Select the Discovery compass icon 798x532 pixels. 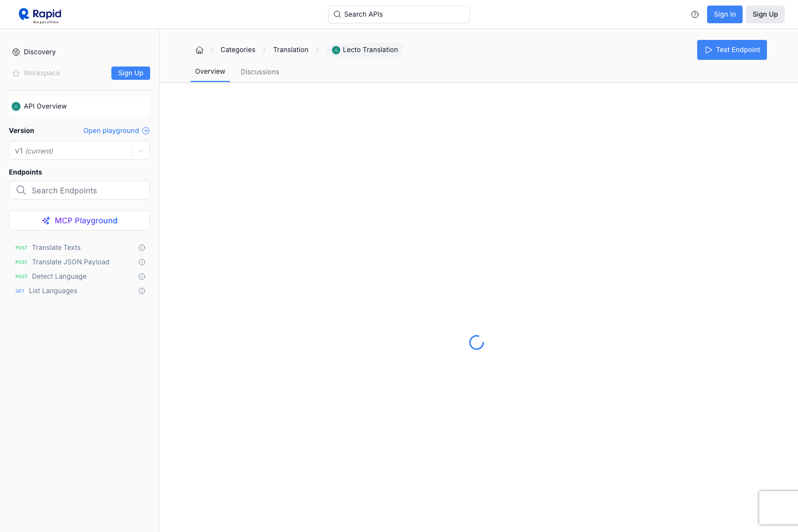click(16, 52)
